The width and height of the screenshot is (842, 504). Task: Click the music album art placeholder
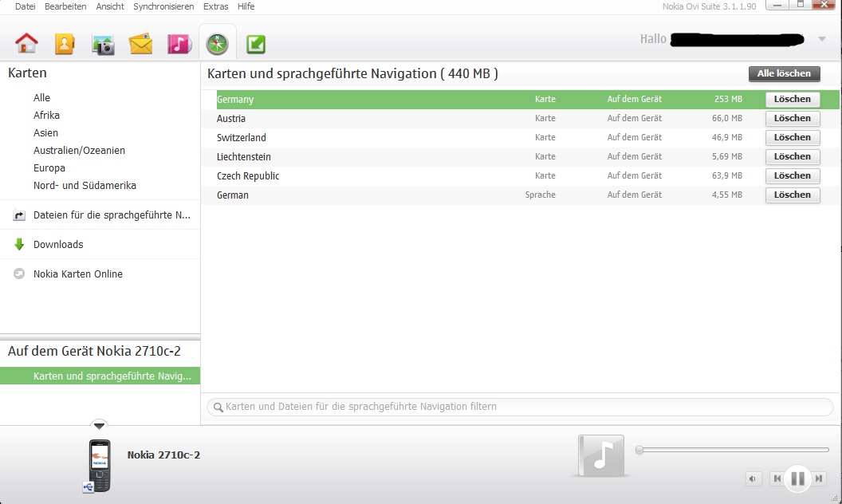pos(601,455)
